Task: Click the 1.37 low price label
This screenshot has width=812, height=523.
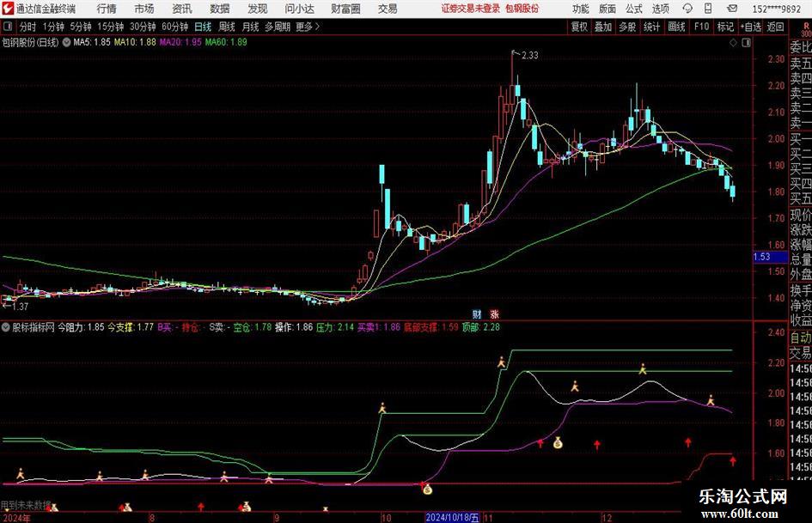Action: [21, 306]
